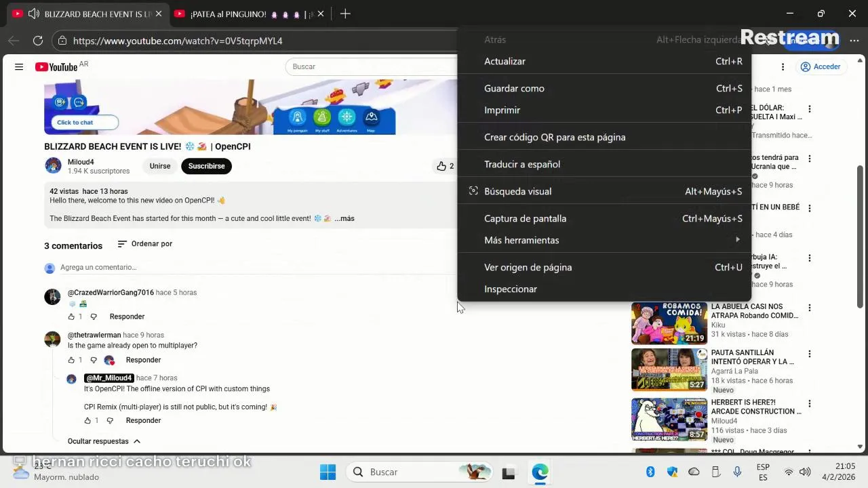Click microphone tray icon
Image resolution: width=868 pixels, height=488 pixels.
click(737, 472)
